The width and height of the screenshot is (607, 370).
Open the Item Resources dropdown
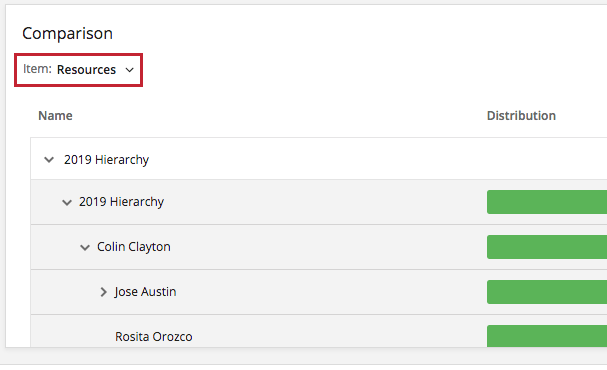tap(79, 70)
